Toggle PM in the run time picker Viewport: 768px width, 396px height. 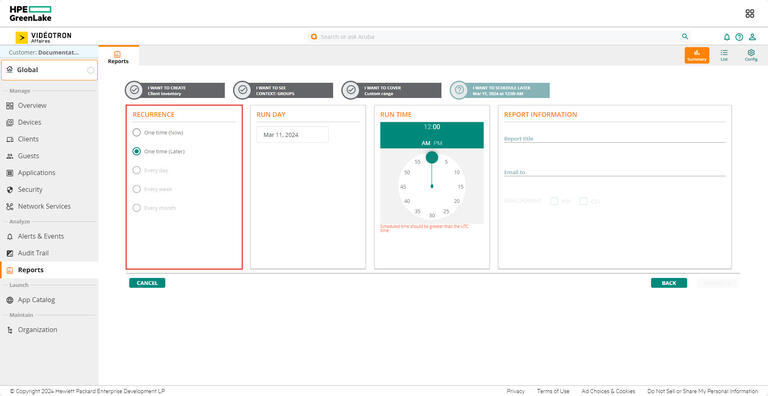438,143
